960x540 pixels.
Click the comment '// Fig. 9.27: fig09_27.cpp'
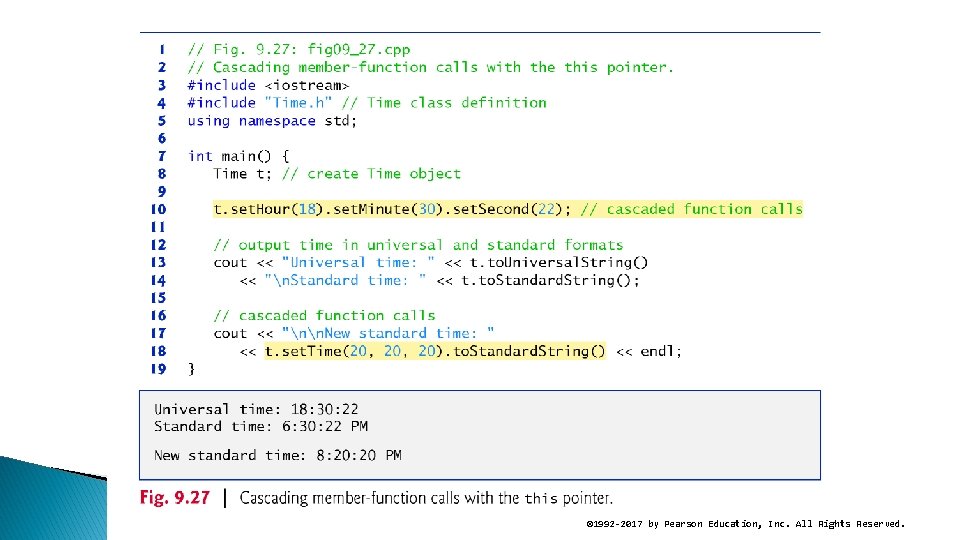coord(299,50)
